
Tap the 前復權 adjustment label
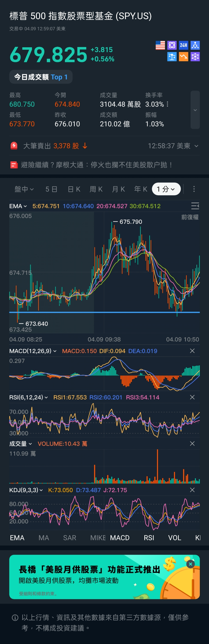(190, 217)
